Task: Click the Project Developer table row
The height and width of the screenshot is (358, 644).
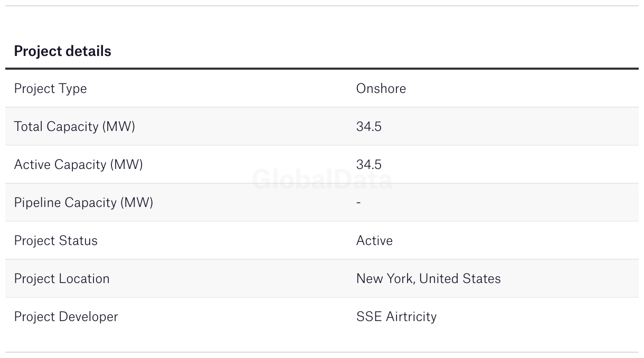Action: (322, 316)
